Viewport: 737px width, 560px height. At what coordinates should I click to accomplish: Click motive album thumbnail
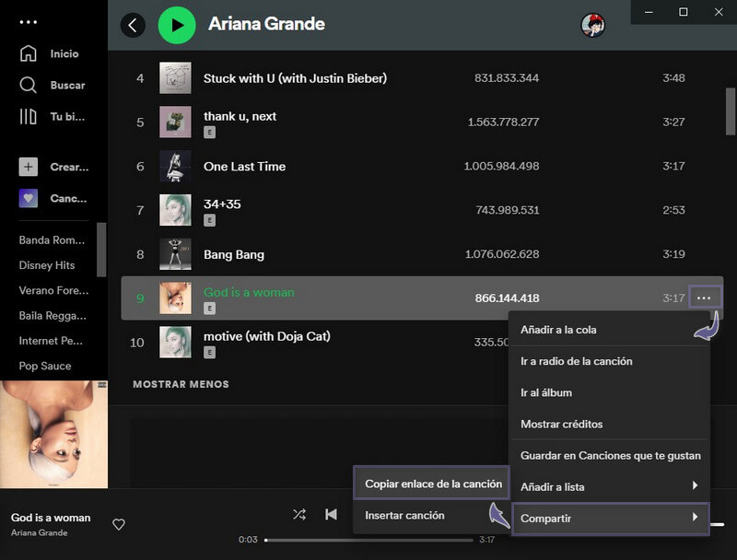pyautogui.click(x=175, y=342)
